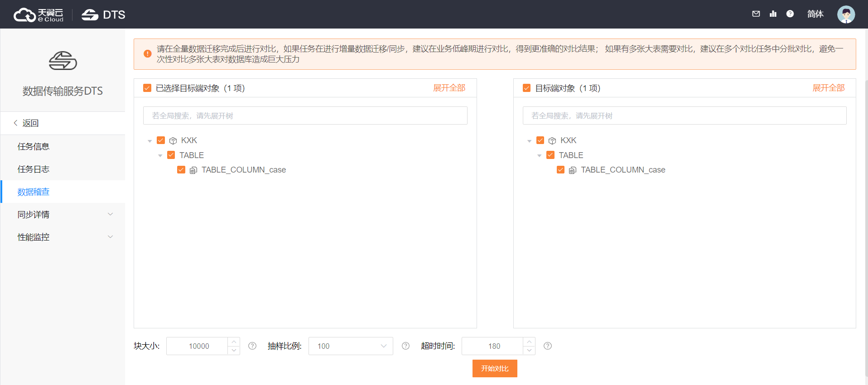The image size is (868, 385).
Task: Click the DTS logo in header
Action: (103, 15)
